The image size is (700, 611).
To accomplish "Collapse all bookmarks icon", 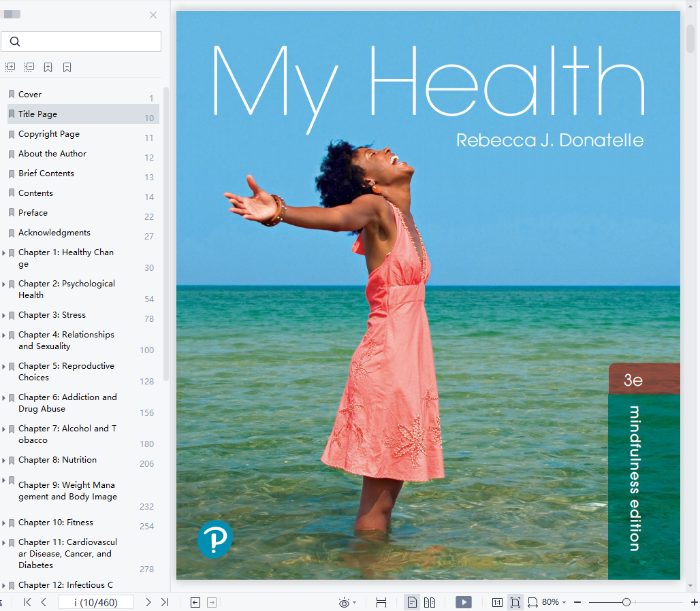I will 29,67.
